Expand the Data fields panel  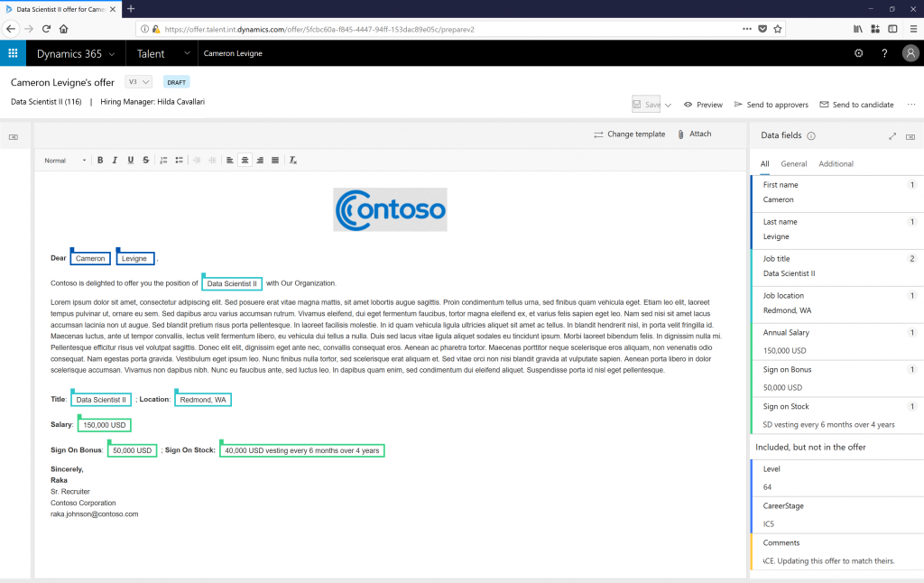pyautogui.click(x=892, y=136)
